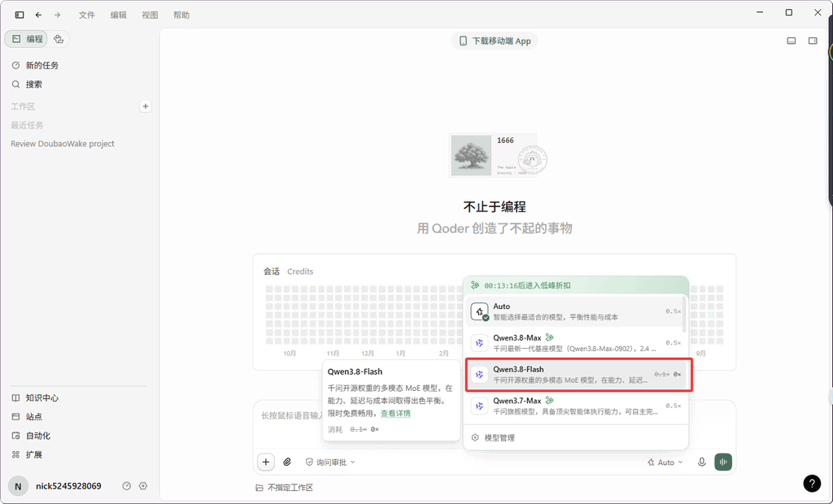Select the Auto model option
The image size is (833, 504).
[x=576, y=311]
